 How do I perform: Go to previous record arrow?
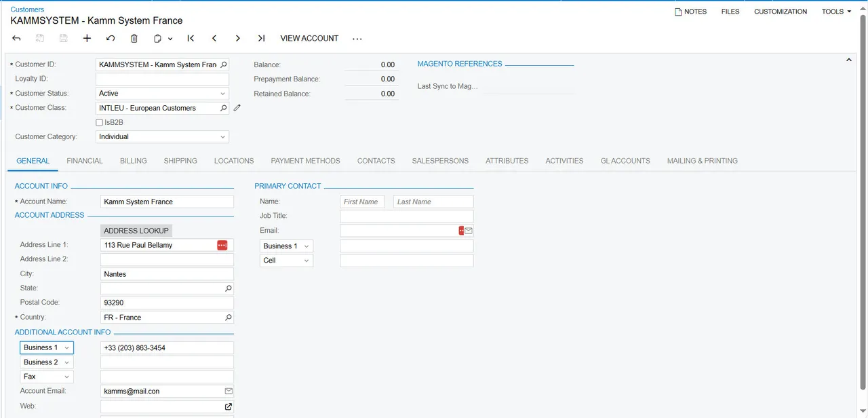tap(214, 39)
